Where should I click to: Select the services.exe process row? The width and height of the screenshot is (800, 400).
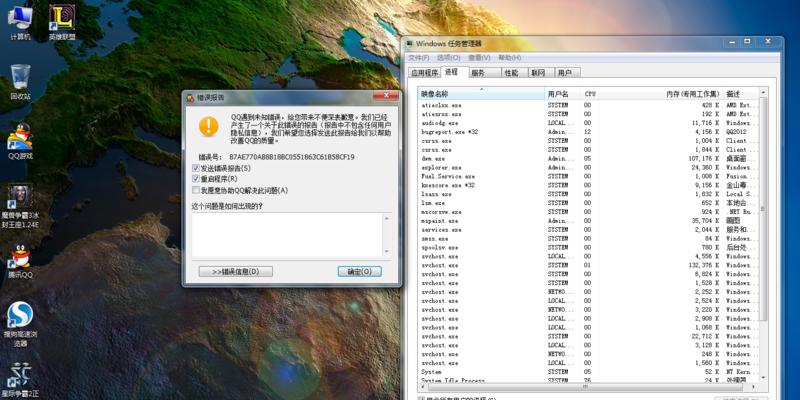[588, 230]
